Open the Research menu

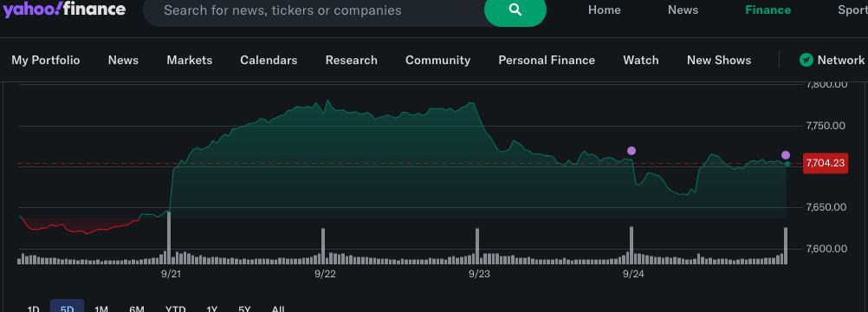point(352,60)
